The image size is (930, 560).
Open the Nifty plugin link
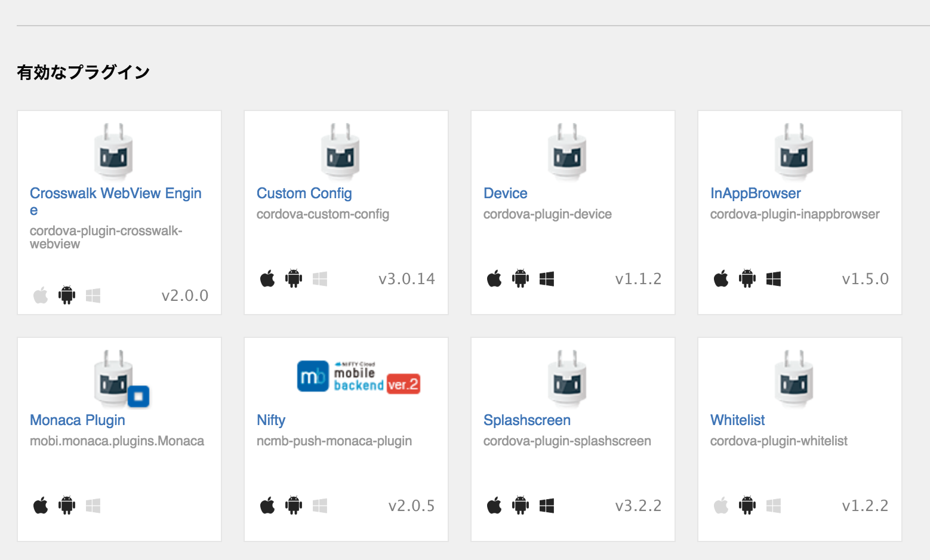point(270,420)
